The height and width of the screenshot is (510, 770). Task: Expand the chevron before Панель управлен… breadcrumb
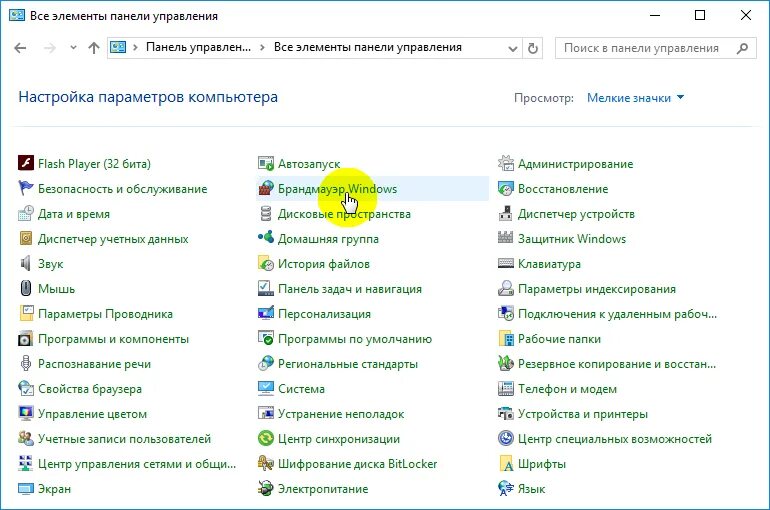point(135,48)
